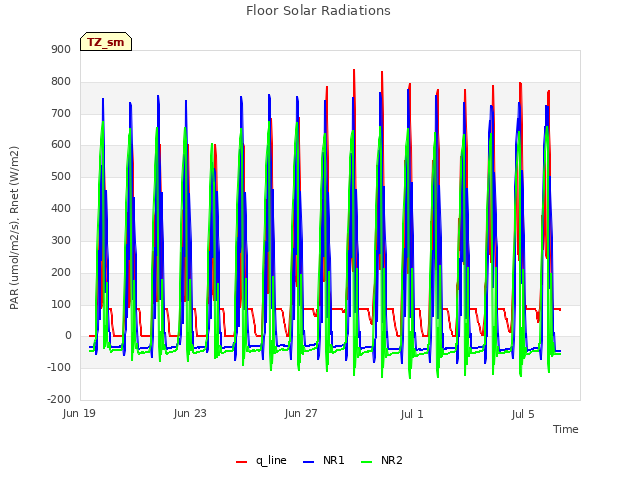Click the 200 y-axis tick label
This screenshot has height=480, width=640.
click(x=61, y=272)
